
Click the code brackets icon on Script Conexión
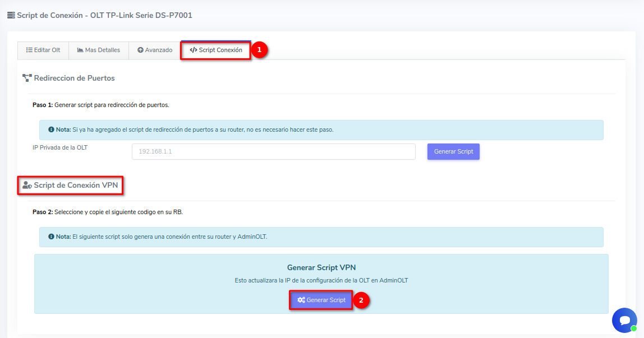tap(194, 50)
